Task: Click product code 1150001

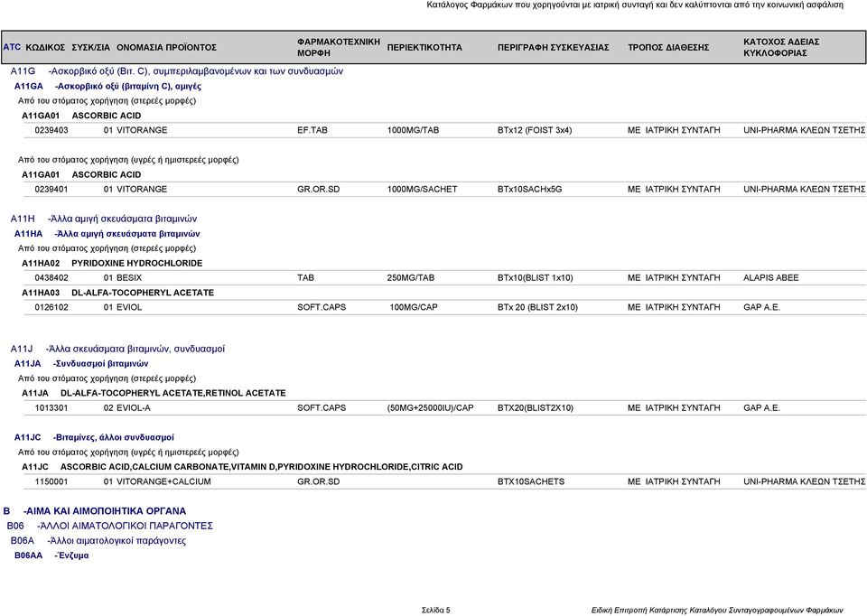Action: (x=51, y=481)
